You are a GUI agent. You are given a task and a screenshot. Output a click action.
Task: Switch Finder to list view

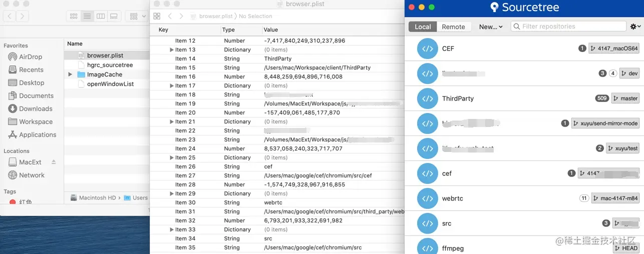(x=87, y=16)
